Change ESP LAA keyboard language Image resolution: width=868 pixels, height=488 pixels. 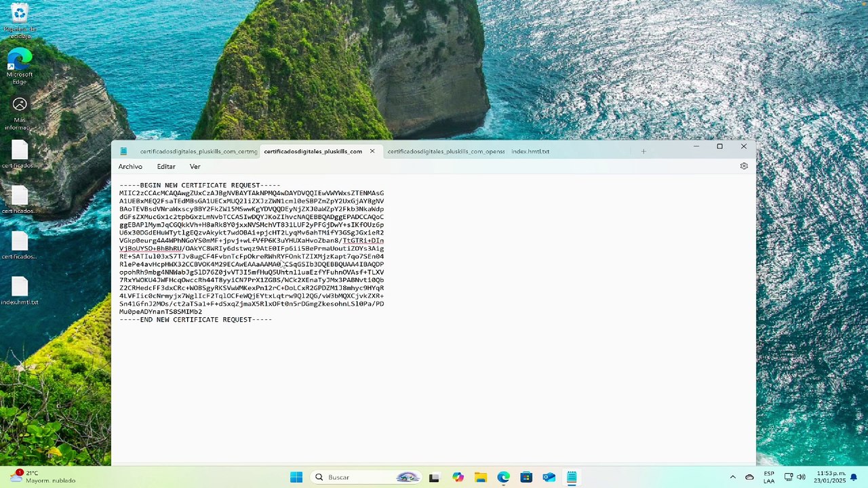click(769, 477)
